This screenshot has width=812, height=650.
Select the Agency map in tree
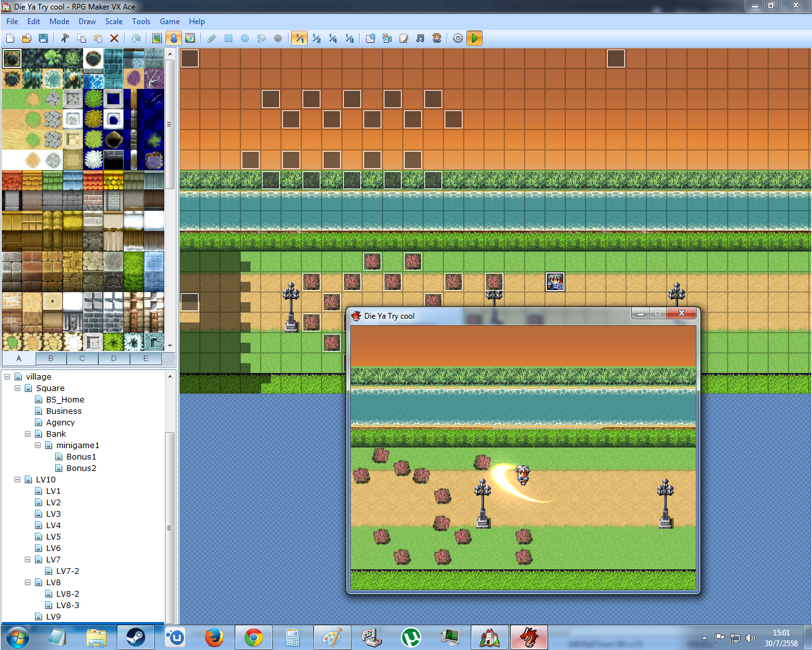pyautogui.click(x=60, y=422)
